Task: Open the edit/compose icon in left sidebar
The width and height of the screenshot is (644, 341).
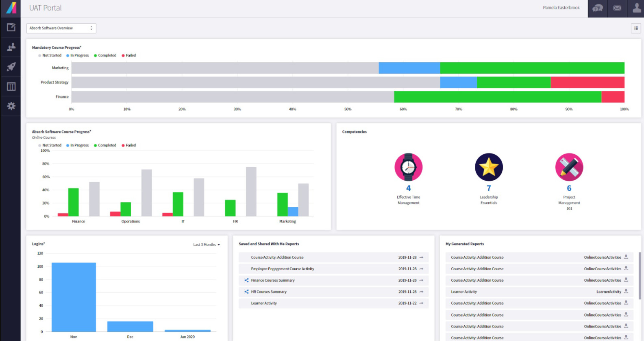Action: 11,28
